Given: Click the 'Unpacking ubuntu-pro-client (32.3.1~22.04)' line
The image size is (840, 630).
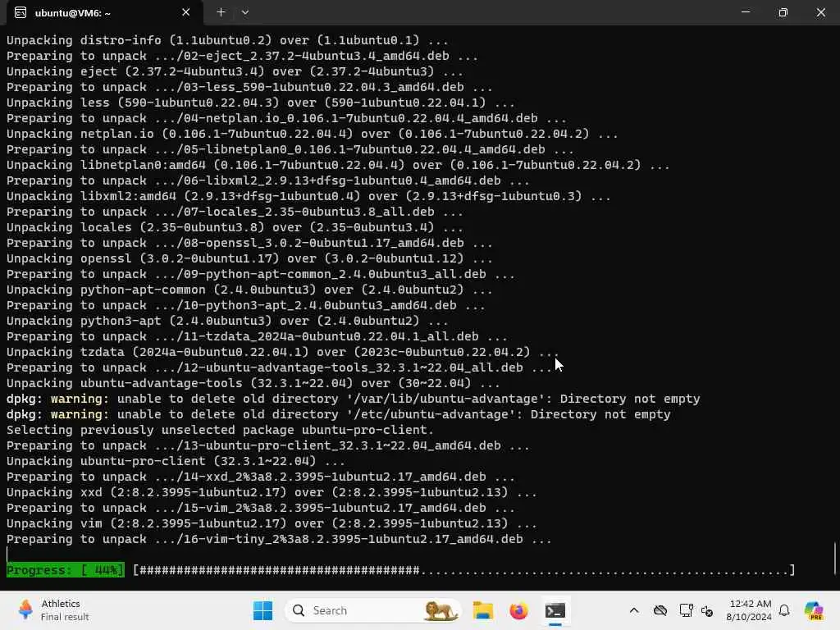Looking at the screenshot, I should click(x=176, y=461).
